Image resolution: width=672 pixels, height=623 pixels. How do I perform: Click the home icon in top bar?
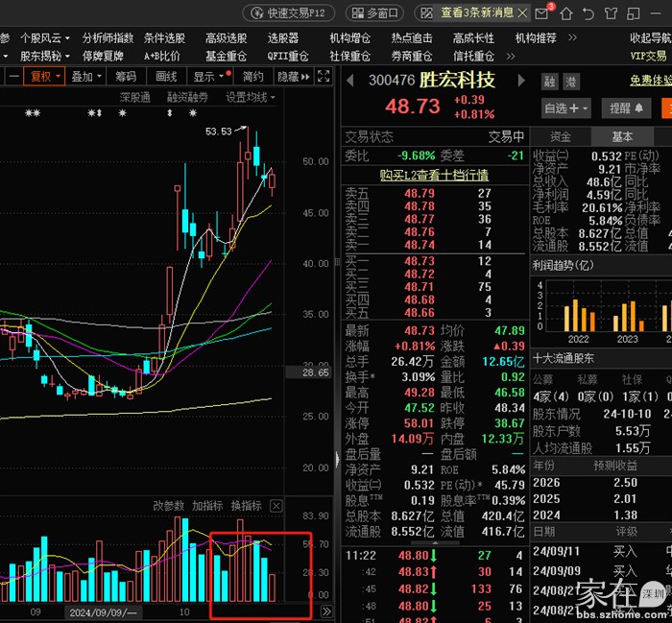566,12
